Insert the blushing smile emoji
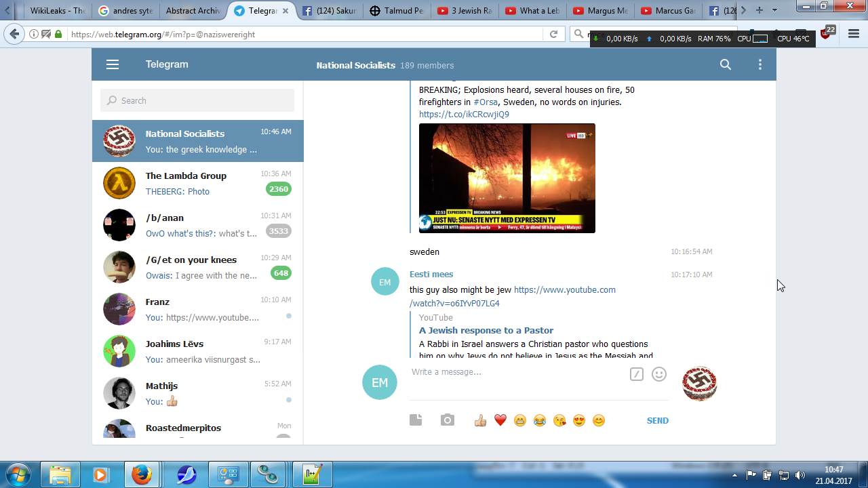 (599, 420)
